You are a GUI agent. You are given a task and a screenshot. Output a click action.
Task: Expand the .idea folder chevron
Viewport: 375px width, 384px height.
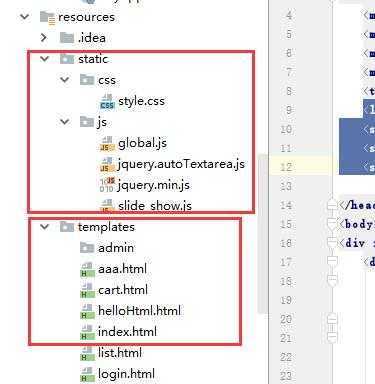coord(44,37)
